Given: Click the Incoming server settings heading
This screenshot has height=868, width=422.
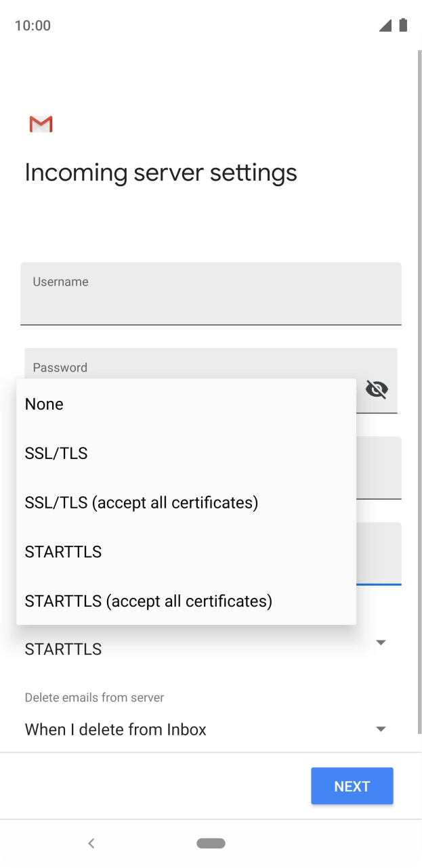Looking at the screenshot, I should [x=161, y=173].
